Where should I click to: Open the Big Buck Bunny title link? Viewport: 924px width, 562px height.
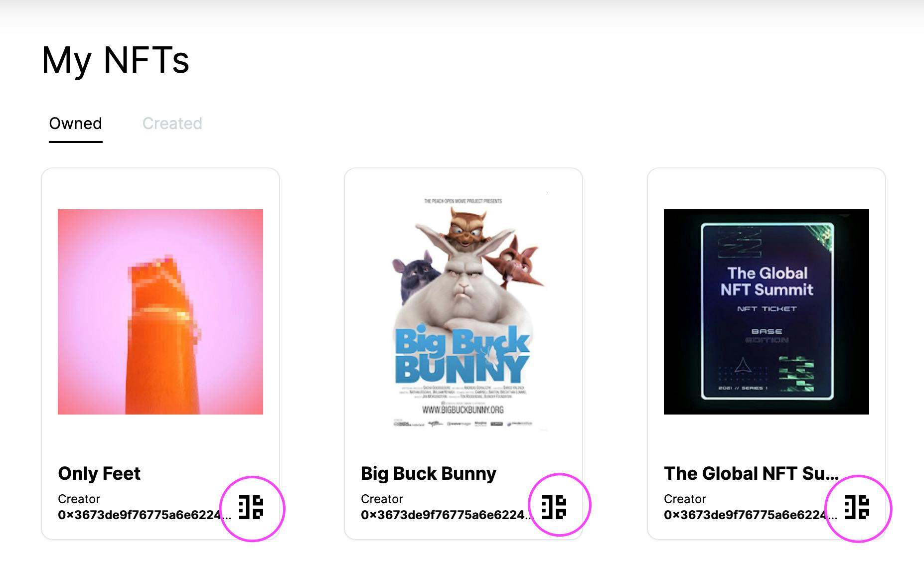(429, 473)
